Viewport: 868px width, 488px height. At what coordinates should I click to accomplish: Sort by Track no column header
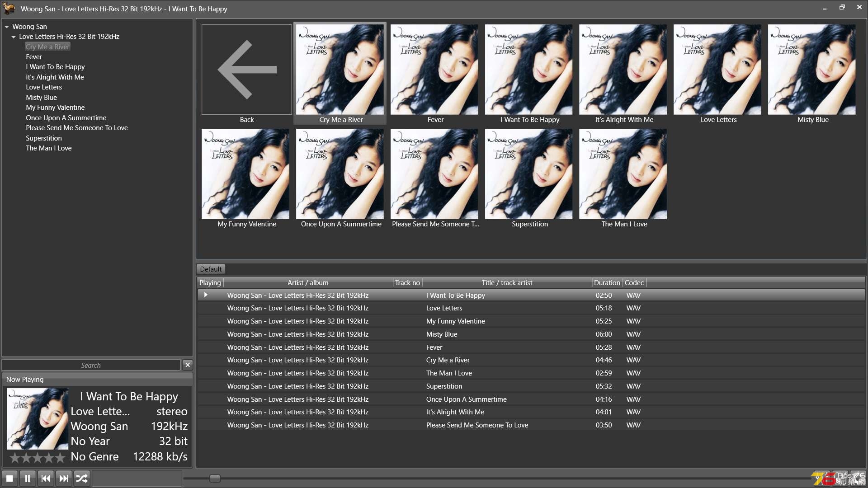[x=408, y=283]
